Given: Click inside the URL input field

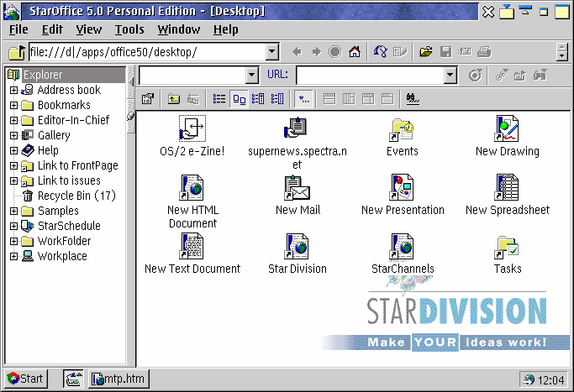Looking at the screenshot, I should (x=370, y=76).
